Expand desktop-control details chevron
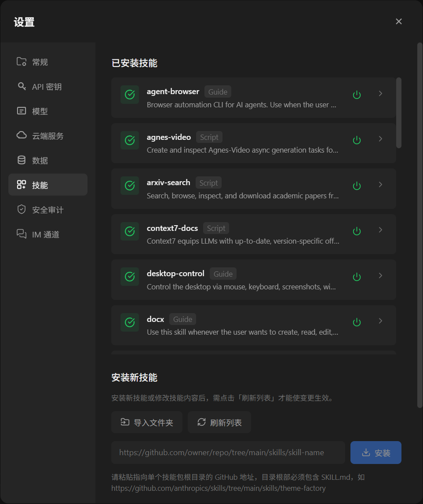Screen dimensions: 423x504 pyautogui.click(x=381, y=275)
